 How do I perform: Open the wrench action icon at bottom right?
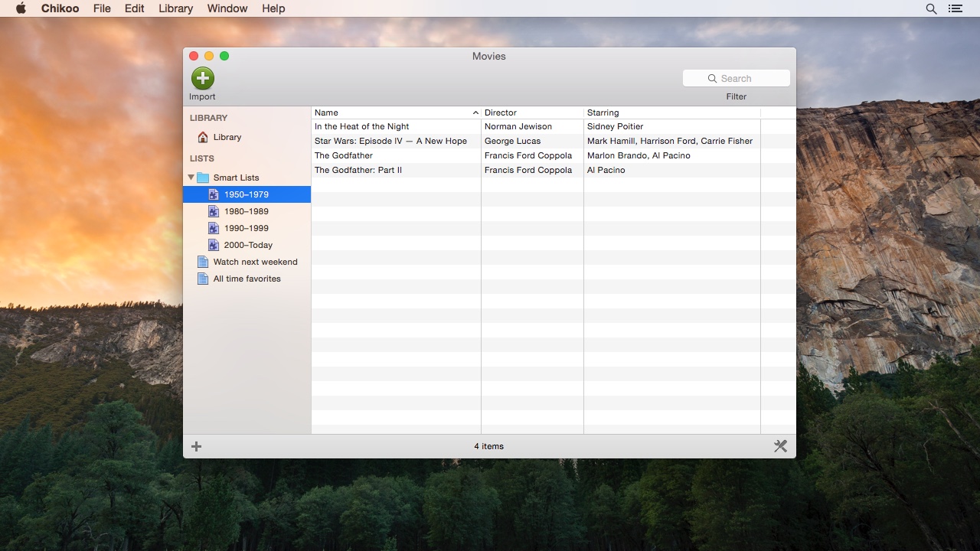pos(780,445)
